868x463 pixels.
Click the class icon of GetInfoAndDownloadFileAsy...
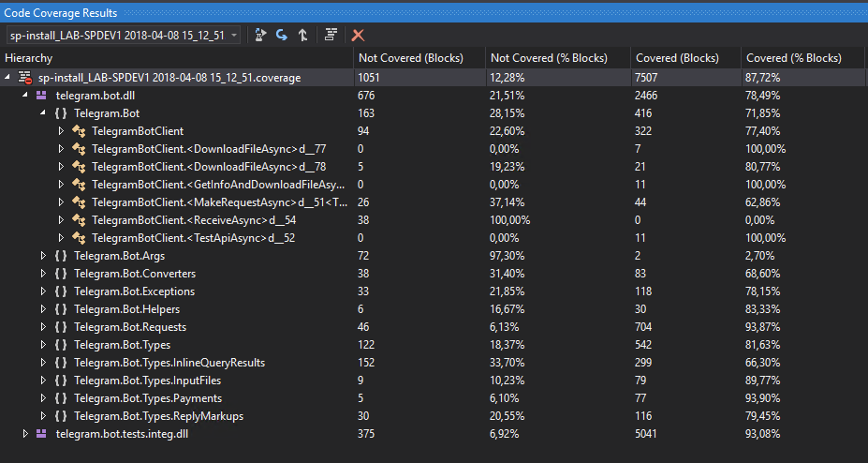pyautogui.click(x=79, y=185)
